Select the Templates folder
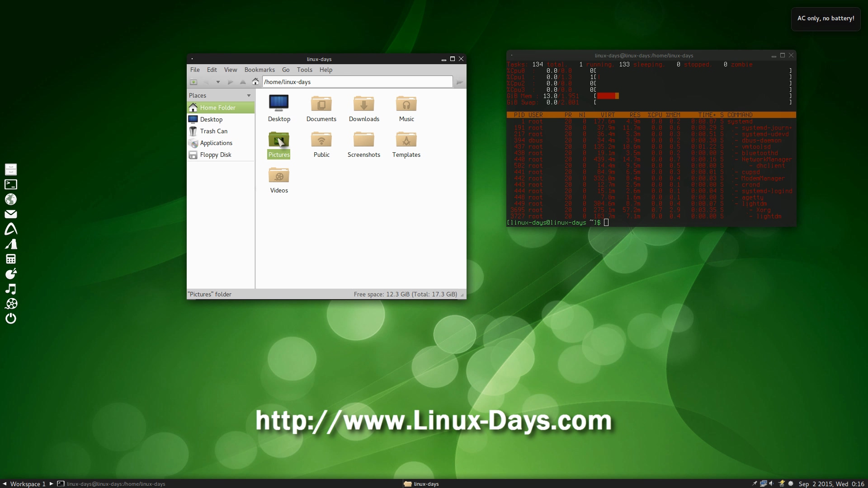The image size is (868, 488). (x=406, y=145)
